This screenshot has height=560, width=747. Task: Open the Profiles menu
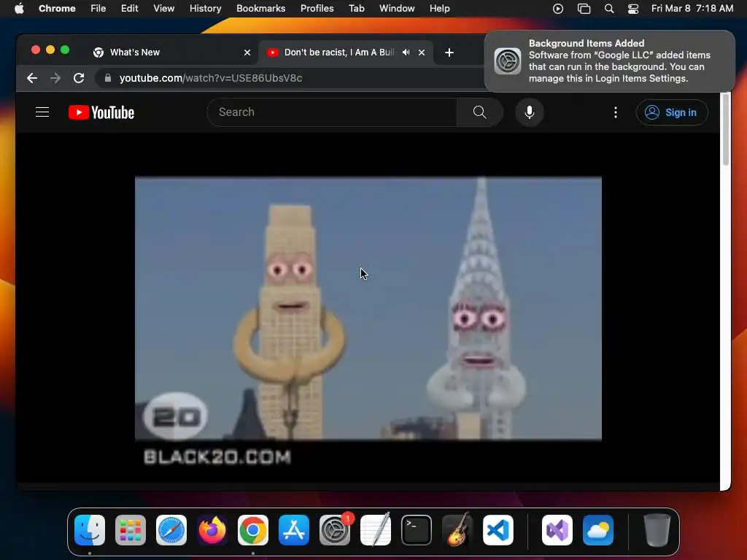coord(317,9)
